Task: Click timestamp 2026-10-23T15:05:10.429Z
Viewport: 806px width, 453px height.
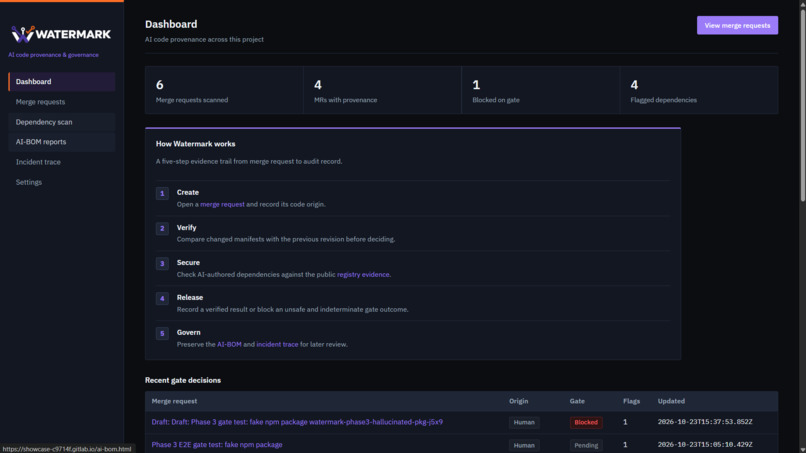Action: pyautogui.click(x=705, y=445)
